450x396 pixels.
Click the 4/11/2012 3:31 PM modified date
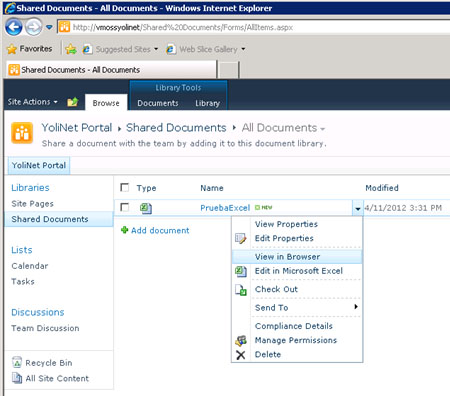tap(403, 208)
